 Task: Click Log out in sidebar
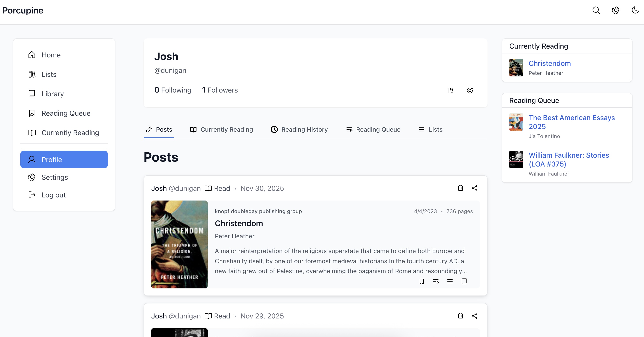tap(53, 195)
